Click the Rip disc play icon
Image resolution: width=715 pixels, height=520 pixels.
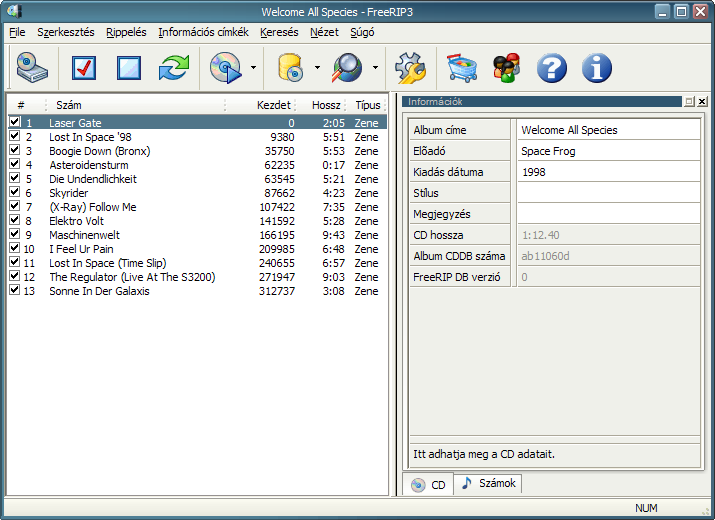(x=226, y=68)
